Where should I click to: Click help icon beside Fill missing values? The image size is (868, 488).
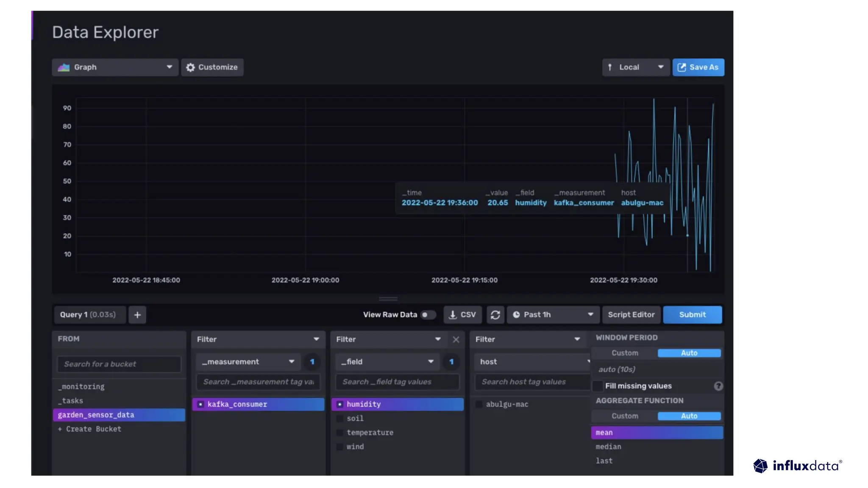718,386
